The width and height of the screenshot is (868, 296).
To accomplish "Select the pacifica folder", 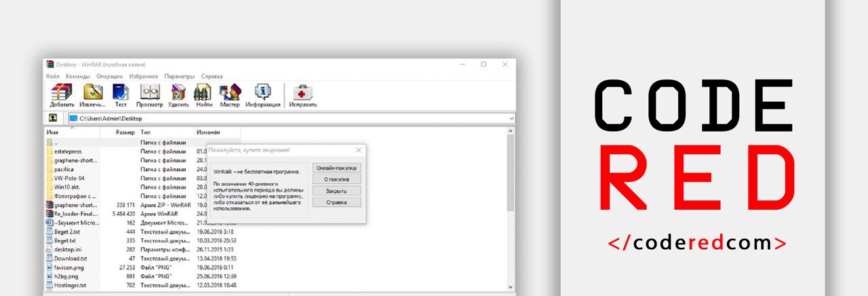I will tap(64, 169).
